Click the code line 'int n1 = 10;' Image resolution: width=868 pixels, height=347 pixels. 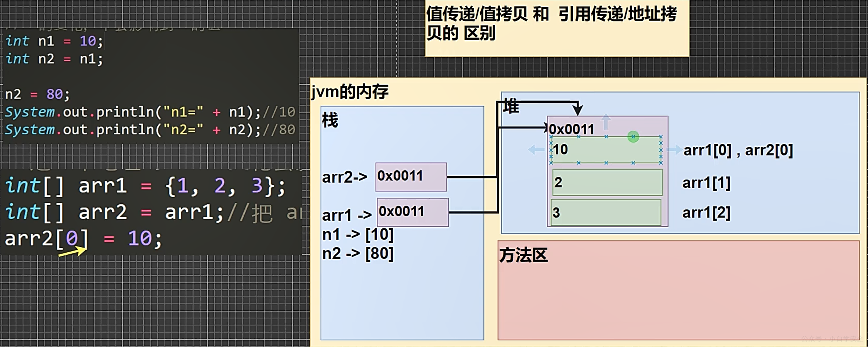pos(54,41)
